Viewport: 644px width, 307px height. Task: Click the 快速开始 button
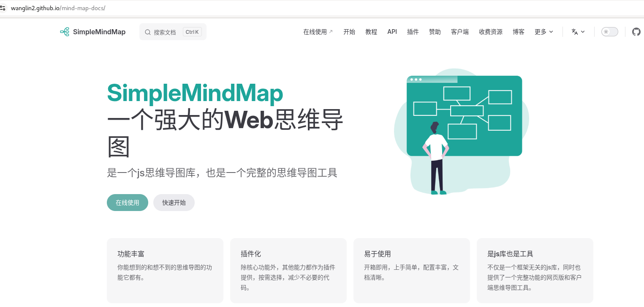(x=174, y=203)
